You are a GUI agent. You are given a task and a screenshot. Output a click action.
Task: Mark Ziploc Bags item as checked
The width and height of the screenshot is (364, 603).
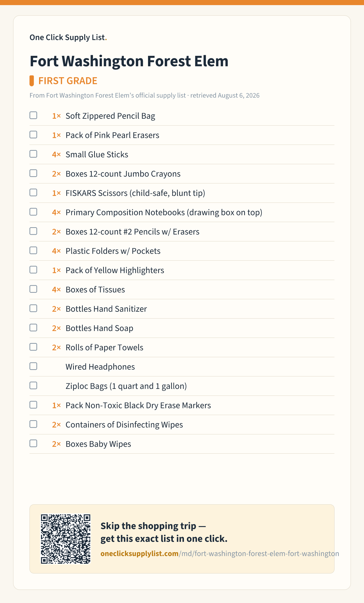[x=33, y=386]
